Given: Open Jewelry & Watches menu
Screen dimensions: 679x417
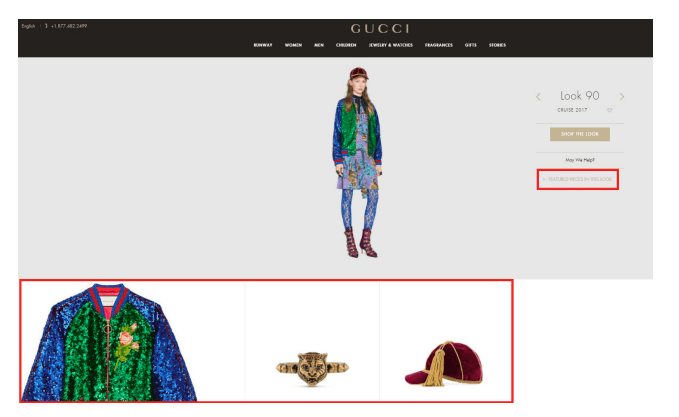Looking at the screenshot, I should (391, 45).
